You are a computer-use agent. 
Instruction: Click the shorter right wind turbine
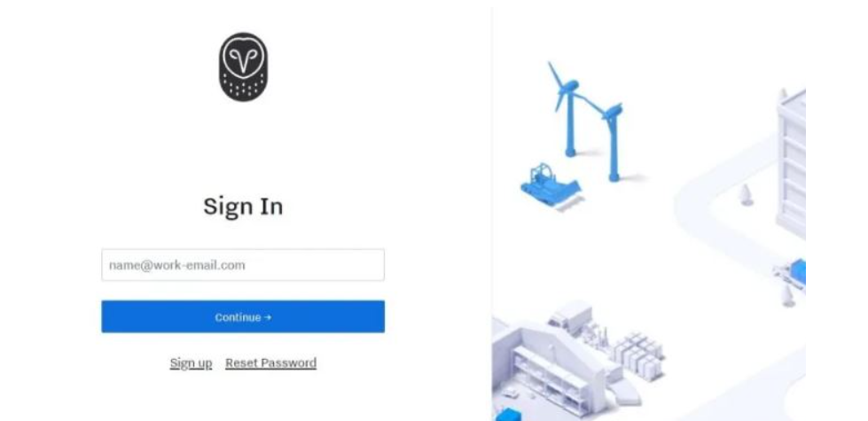pyautogui.click(x=613, y=141)
